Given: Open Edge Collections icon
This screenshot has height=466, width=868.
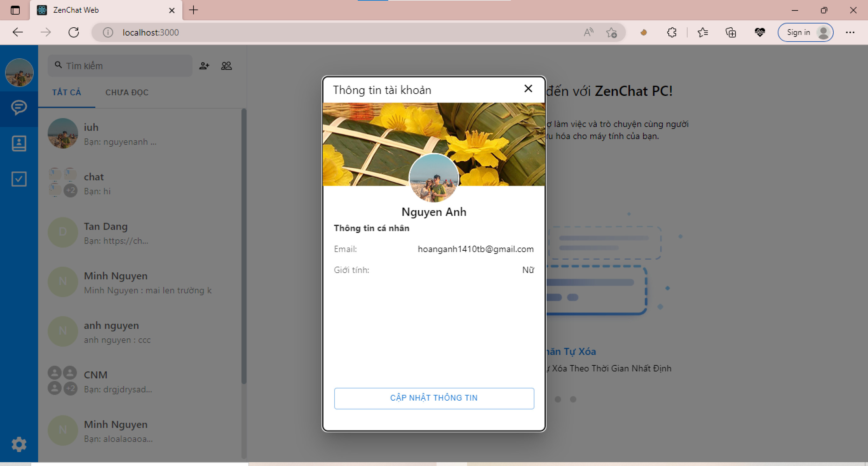Looking at the screenshot, I should (730, 32).
